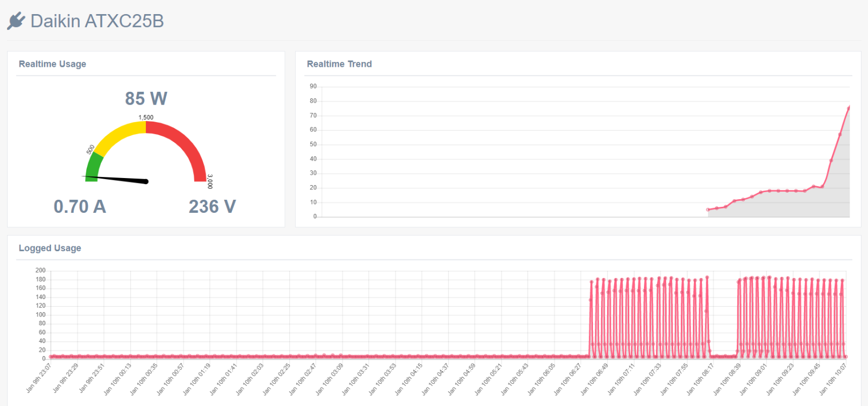Click the Jan 9th 23:29 time label
868x406 pixels.
pyautogui.click(x=66, y=378)
